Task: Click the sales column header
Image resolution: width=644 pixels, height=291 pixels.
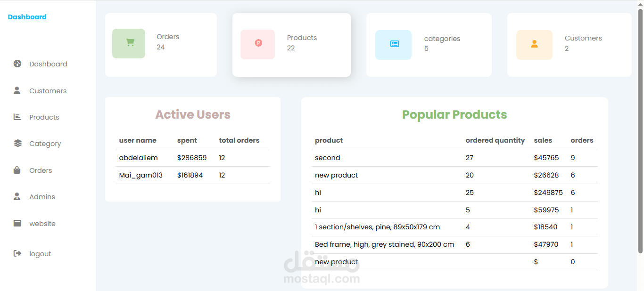Action: 543,140
